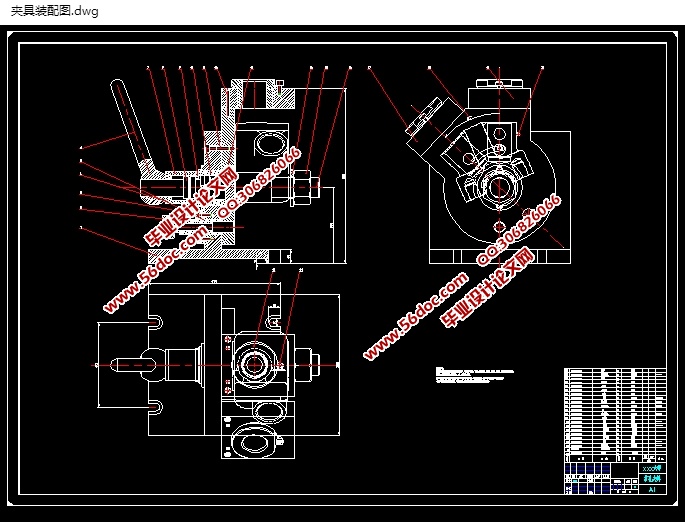Select the oblong slot below the top view
The width and height of the screenshot is (685, 522).
pos(256,440)
